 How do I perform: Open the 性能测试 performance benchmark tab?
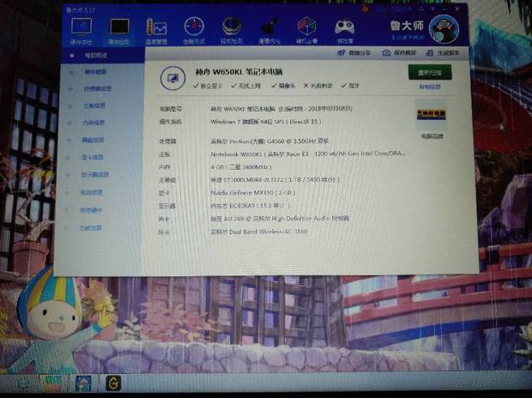(194, 31)
